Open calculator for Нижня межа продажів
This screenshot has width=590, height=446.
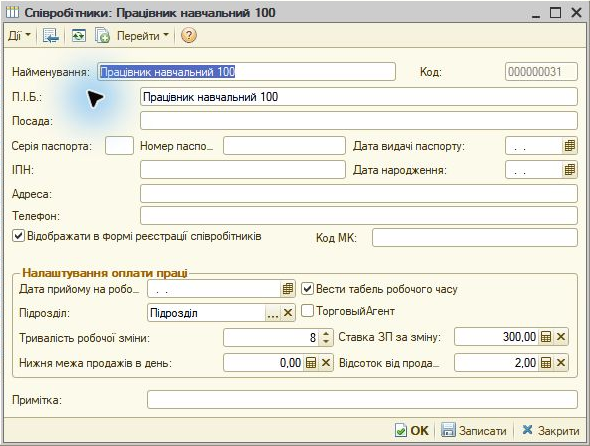point(311,363)
